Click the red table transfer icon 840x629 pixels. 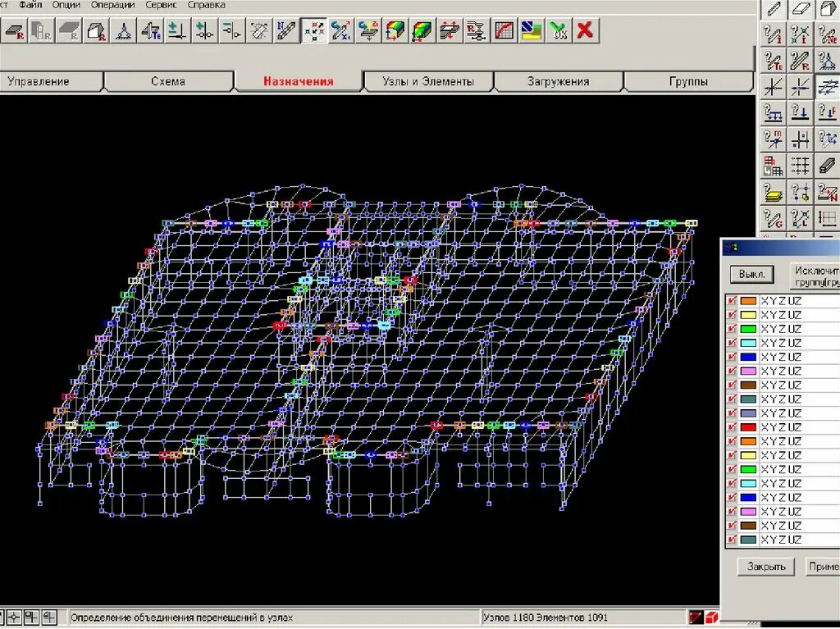pos(773,166)
